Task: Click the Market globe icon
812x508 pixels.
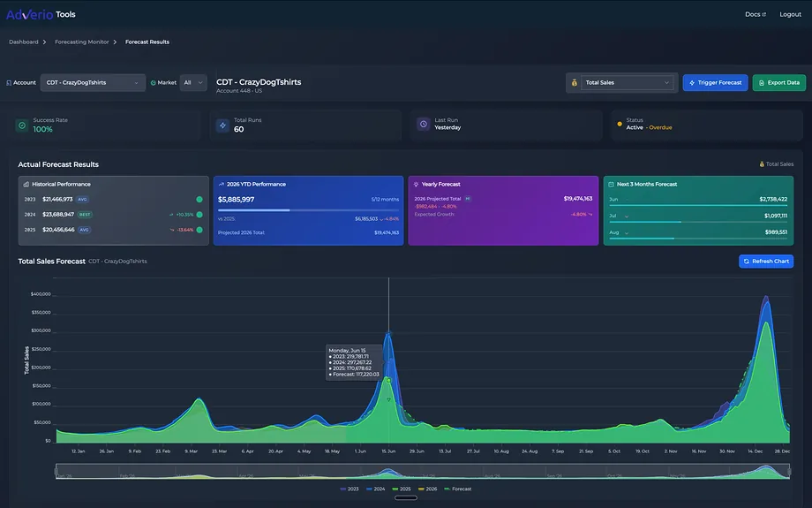Action: [x=154, y=83]
